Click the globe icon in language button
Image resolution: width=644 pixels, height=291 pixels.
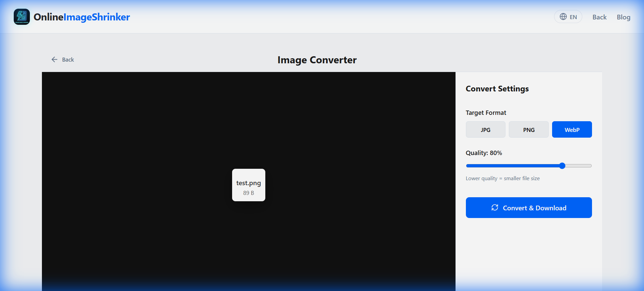point(563,17)
